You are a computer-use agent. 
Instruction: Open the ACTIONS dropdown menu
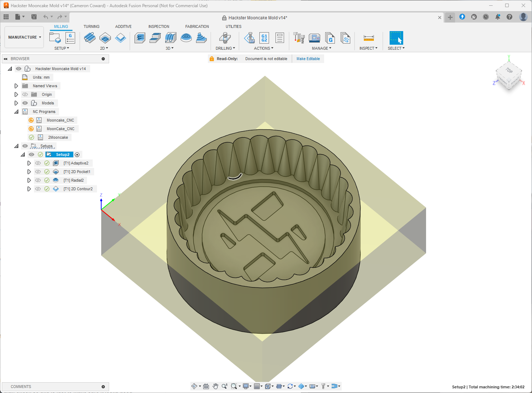(x=264, y=48)
